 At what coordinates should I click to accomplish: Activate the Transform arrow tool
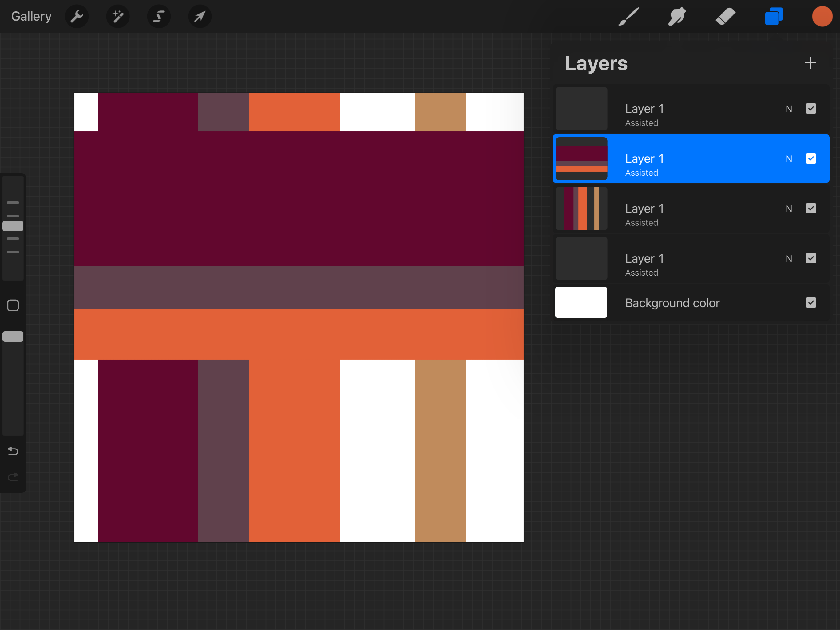pyautogui.click(x=200, y=16)
